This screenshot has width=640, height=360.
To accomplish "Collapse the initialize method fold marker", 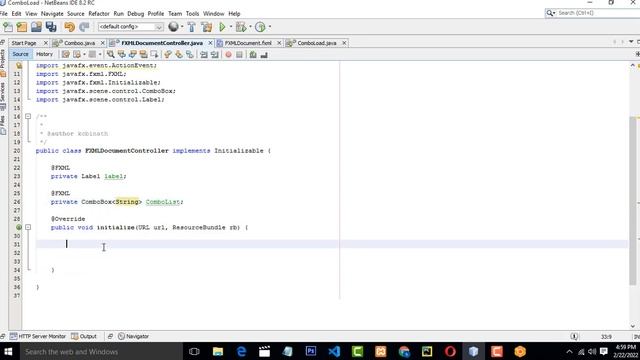I will 28,227.
